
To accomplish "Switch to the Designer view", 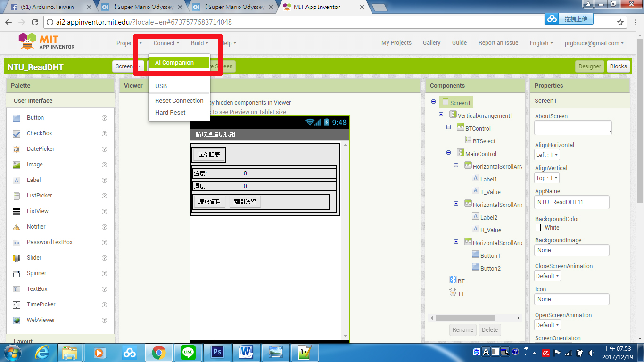I will pyautogui.click(x=590, y=66).
